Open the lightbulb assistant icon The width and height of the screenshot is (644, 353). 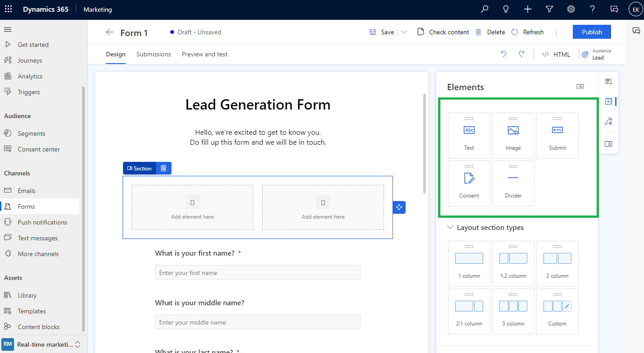pyautogui.click(x=506, y=9)
